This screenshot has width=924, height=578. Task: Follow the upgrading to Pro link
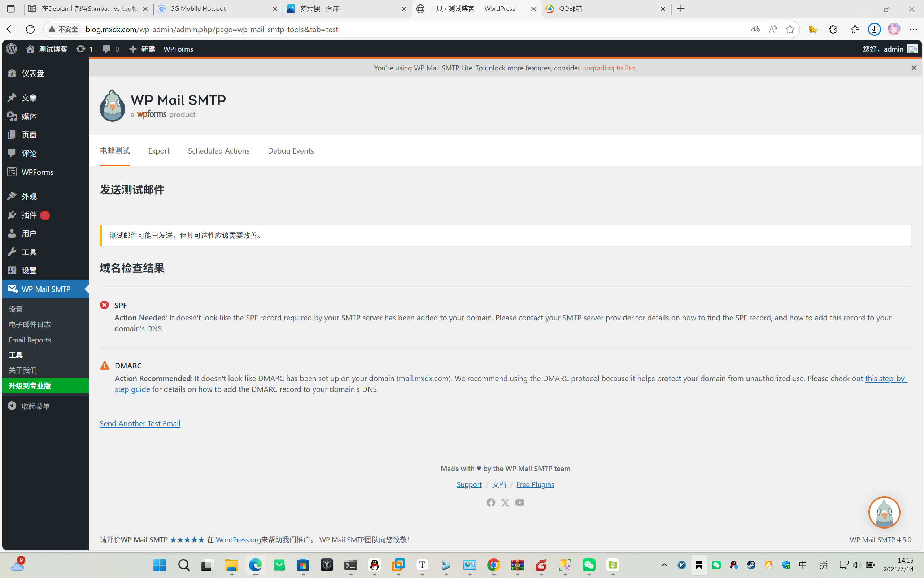click(x=609, y=68)
